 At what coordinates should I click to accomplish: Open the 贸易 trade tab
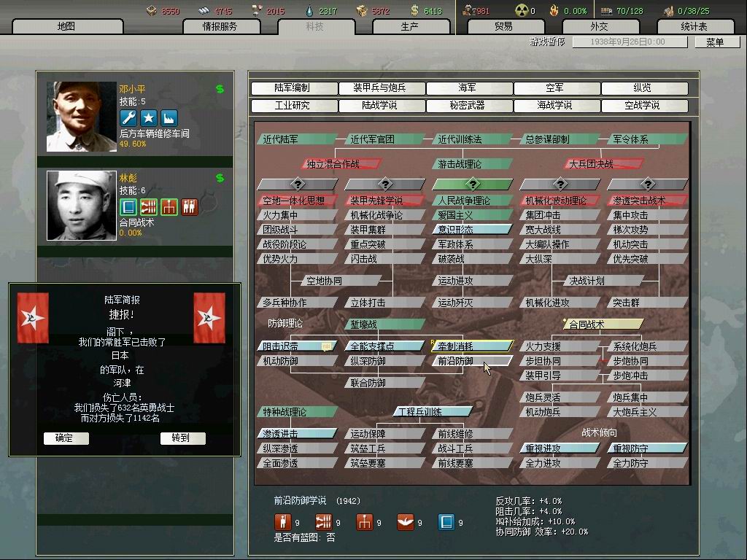click(506, 27)
